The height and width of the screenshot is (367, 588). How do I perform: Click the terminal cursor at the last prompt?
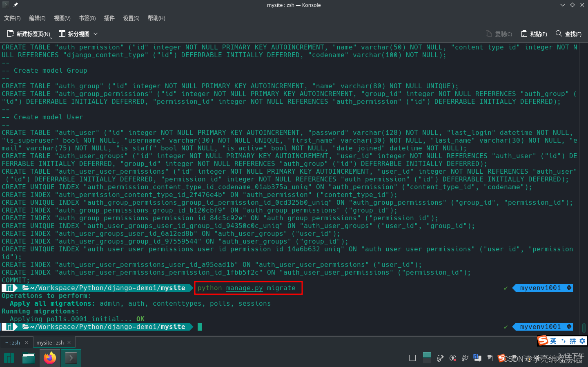200,327
